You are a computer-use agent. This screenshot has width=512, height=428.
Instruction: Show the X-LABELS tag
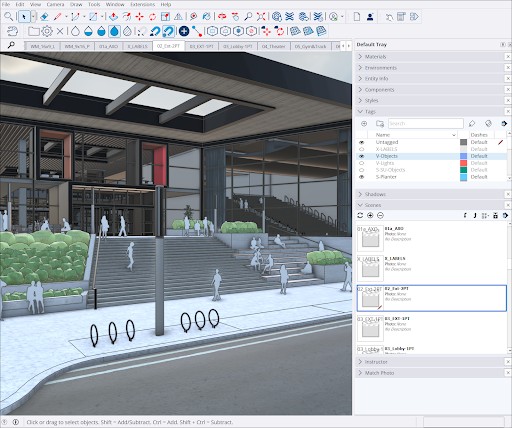pyautogui.click(x=361, y=149)
